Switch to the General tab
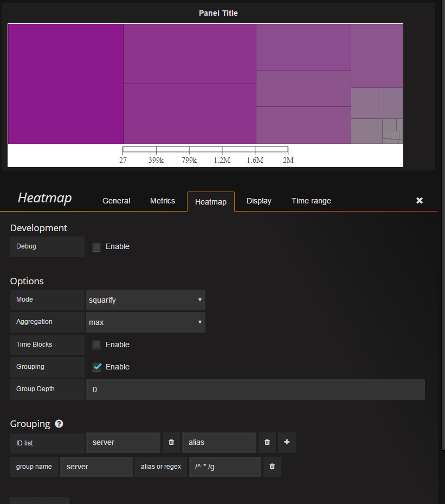Screen dimensions: 445x504 click(116, 201)
